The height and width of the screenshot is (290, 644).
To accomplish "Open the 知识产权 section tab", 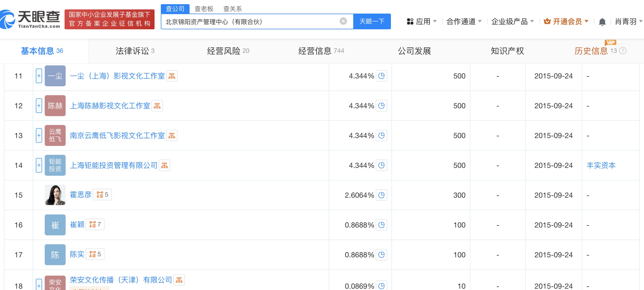I will 507,51.
